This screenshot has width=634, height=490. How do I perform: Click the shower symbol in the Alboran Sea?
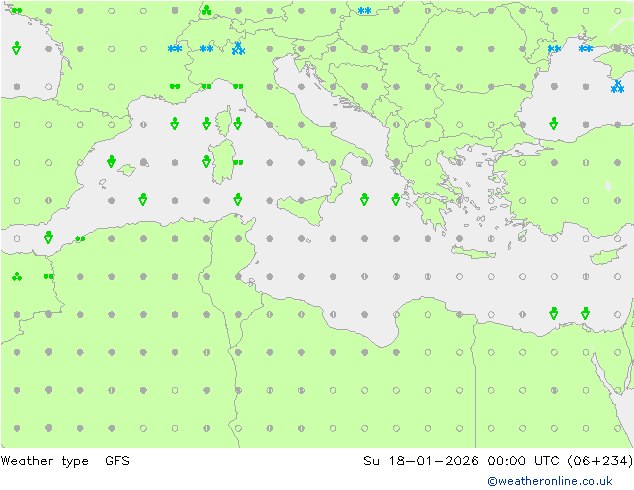(48, 237)
